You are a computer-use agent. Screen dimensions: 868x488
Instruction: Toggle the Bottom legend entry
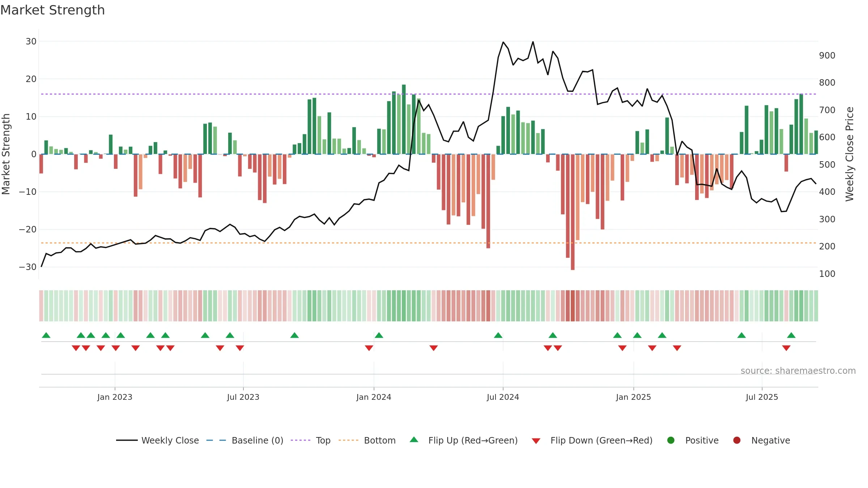367,440
